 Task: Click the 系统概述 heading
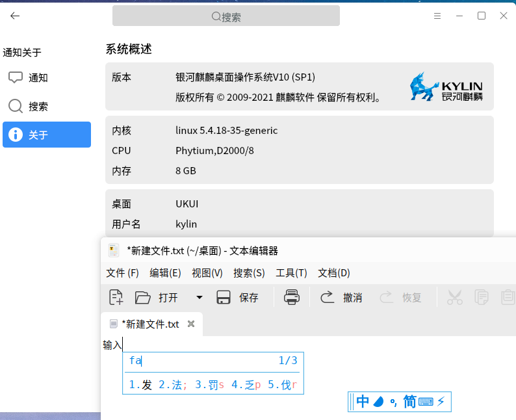[x=128, y=49]
